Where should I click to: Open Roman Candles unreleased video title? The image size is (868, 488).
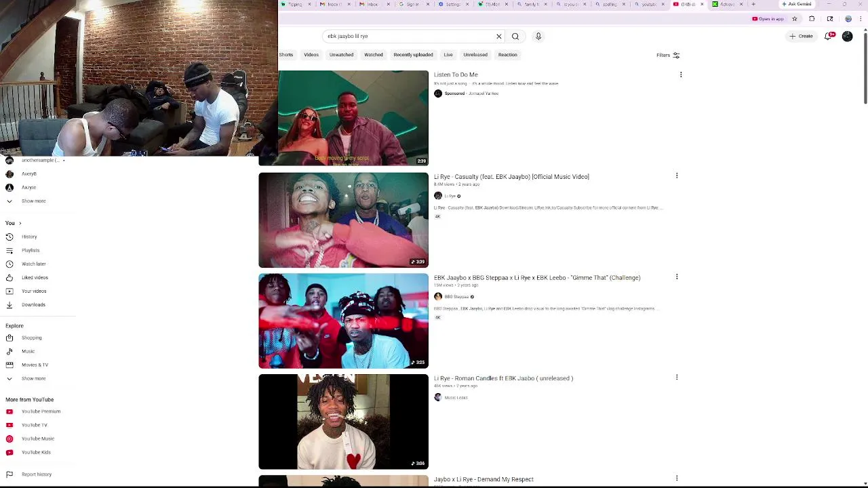(503, 378)
